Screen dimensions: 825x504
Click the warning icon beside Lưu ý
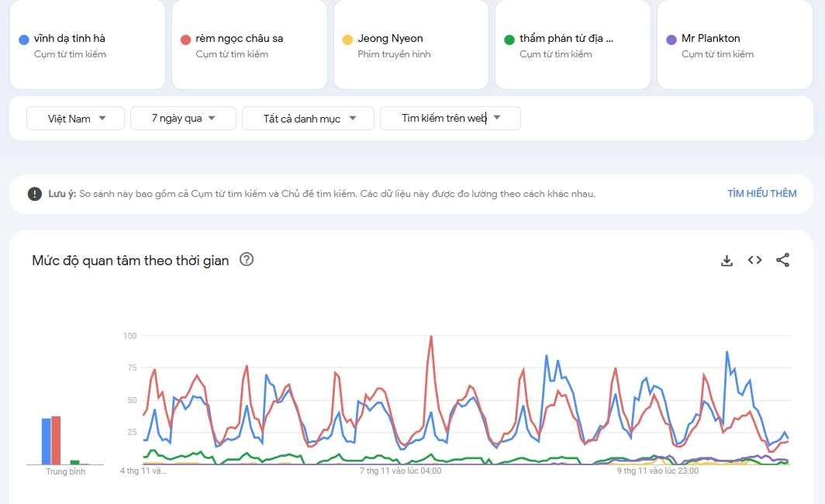click(35, 194)
